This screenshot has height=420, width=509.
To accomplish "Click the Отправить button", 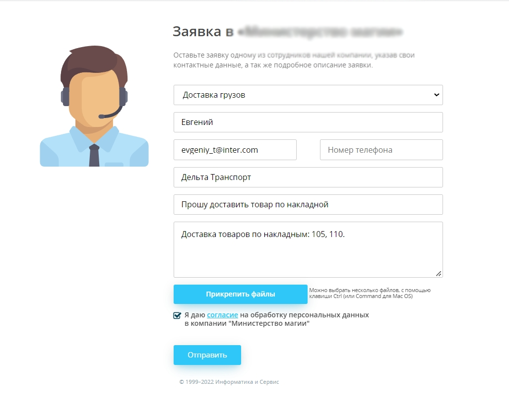I will 207,355.
